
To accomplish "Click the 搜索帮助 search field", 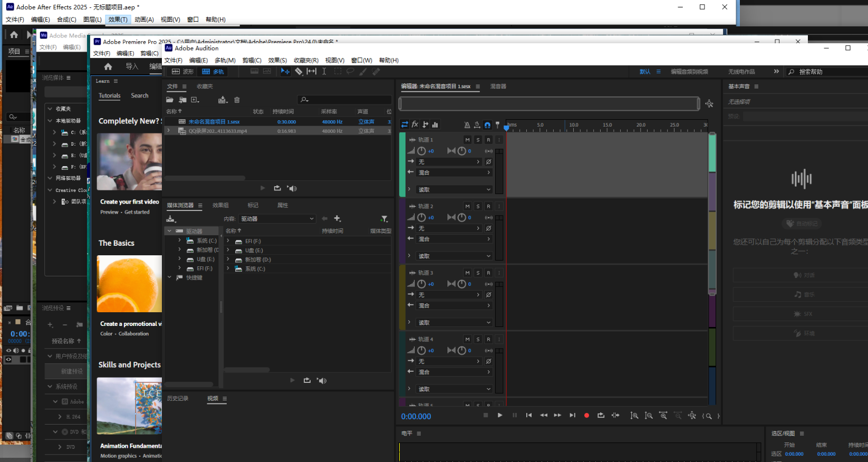I will coord(826,72).
